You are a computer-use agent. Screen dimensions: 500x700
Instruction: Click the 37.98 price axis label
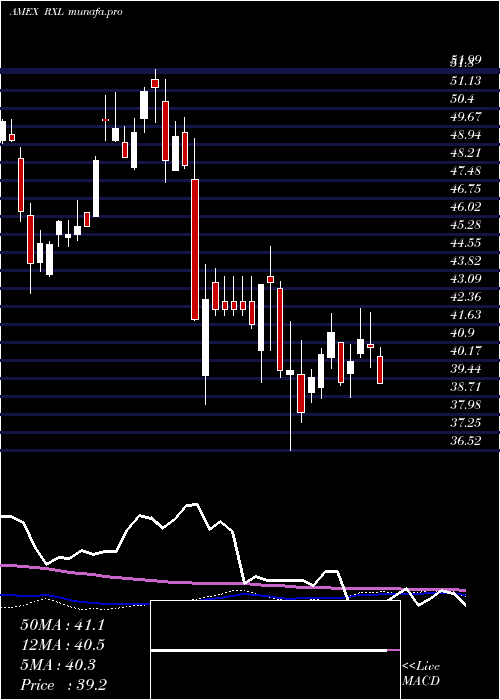click(466, 405)
